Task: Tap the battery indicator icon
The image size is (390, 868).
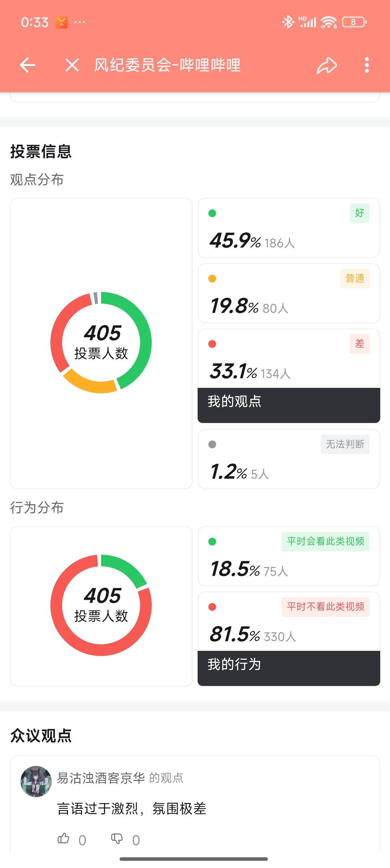Action: 354,22
